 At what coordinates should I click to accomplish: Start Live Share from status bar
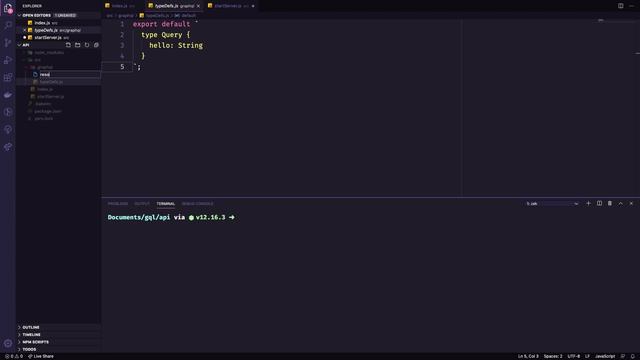coord(41,356)
